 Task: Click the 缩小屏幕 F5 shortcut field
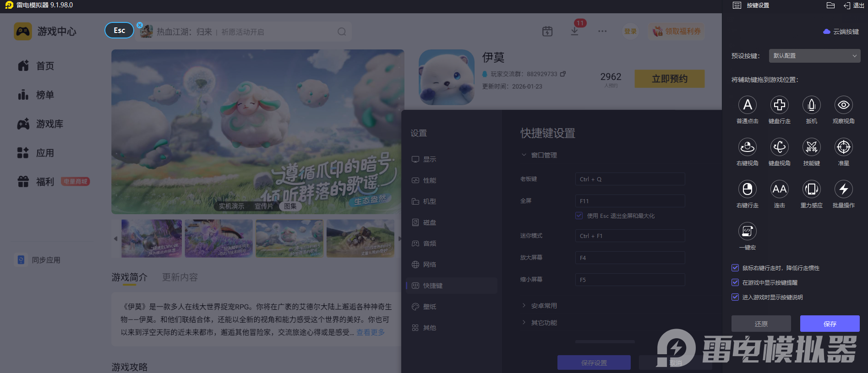630,280
